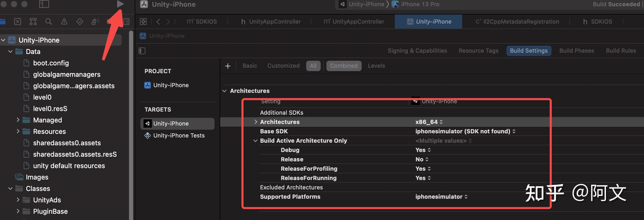Show Customized build settings filter
The width and height of the screenshot is (644, 220).
[283, 66]
